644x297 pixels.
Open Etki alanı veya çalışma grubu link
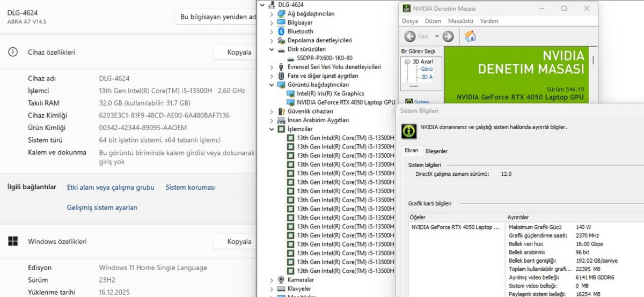click(x=111, y=187)
